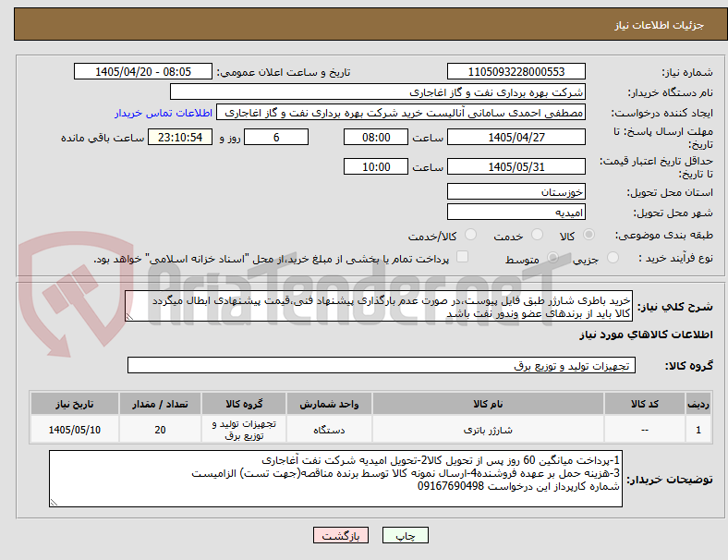The height and width of the screenshot is (560, 728).
Task: Click the need number field 1105093228000553
Action: (516, 71)
